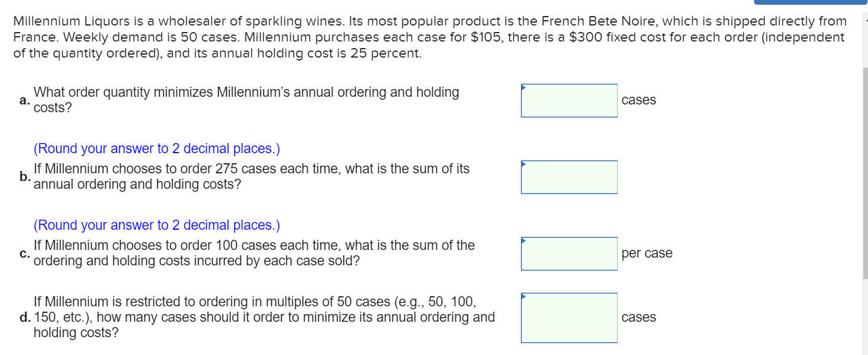Click the blue corner marker on box d
Viewport: 868px width, 355px height.
point(523,296)
